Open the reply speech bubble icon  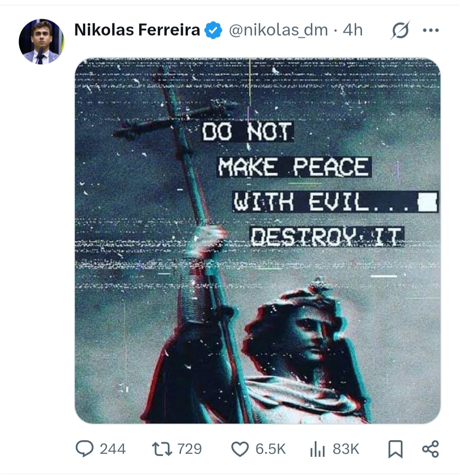click(84, 449)
